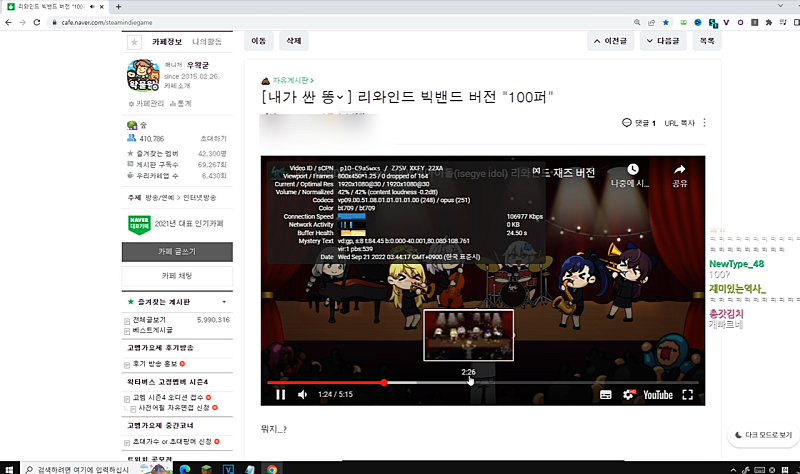Mute the video volume speaker icon
This screenshot has height=474, width=800.
tap(302, 394)
